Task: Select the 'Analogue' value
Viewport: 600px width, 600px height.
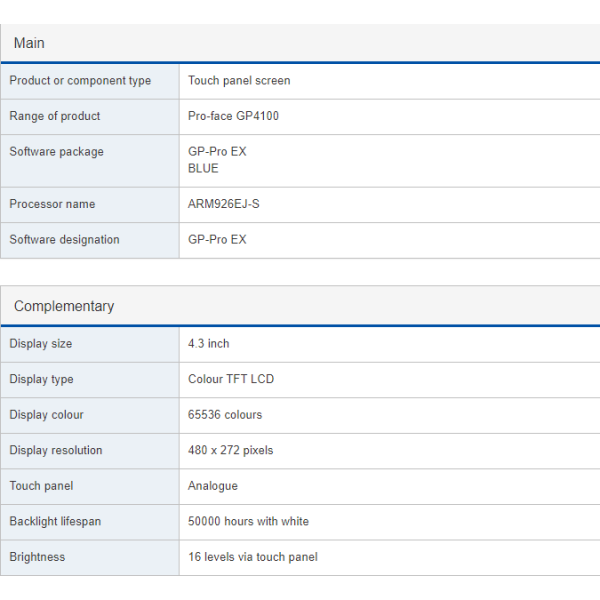Action: pyautogui.click(x=213, y=486)
